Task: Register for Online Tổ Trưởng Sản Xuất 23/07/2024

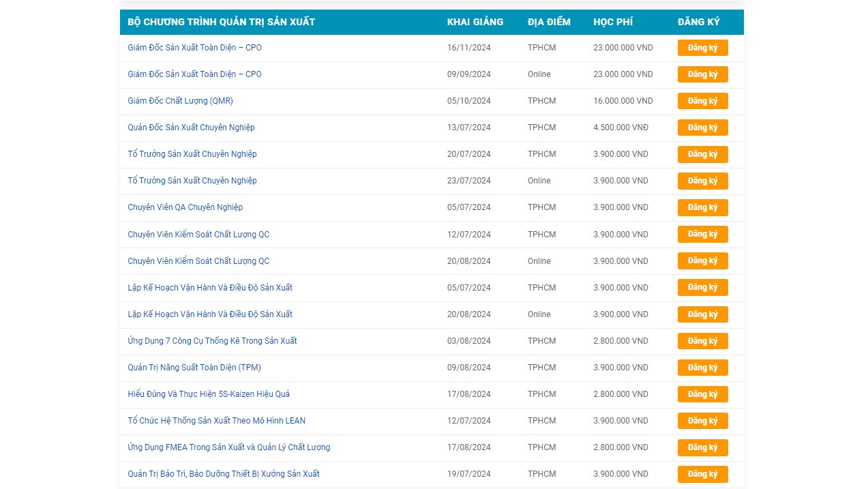Action: pos(702,181)
